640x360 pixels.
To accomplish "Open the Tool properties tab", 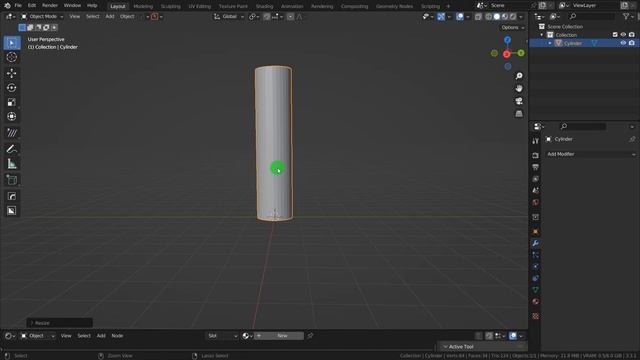I will [x=536, y=141].
